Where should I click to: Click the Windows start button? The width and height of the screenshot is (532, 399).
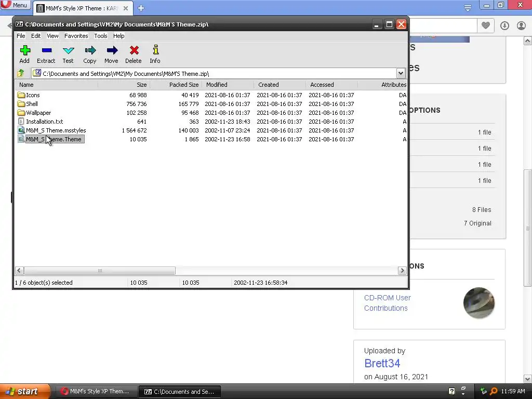pyautogui.click(x=25, y=391)
